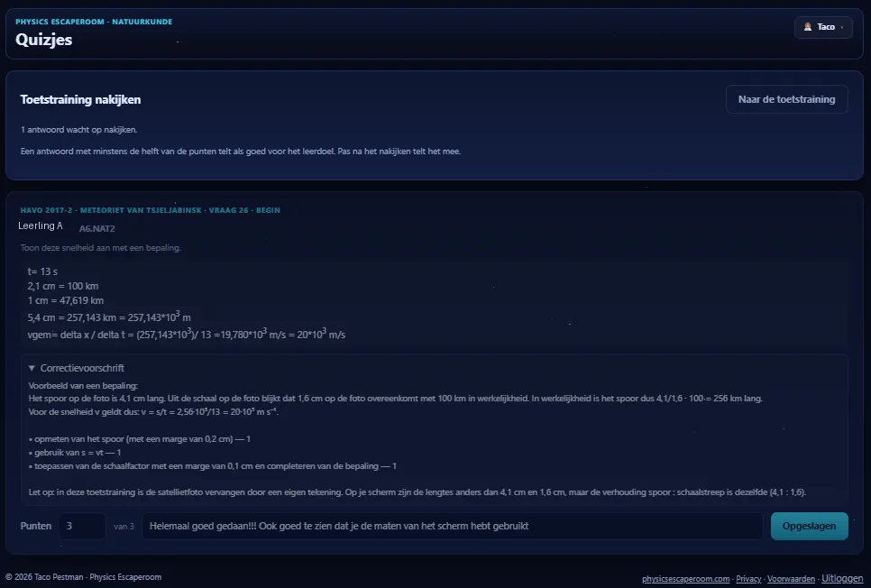This screenshot has height=588, width=871.
Task: Collapse the Correctievoorschrift section
Action: click(x=77, y=368)
